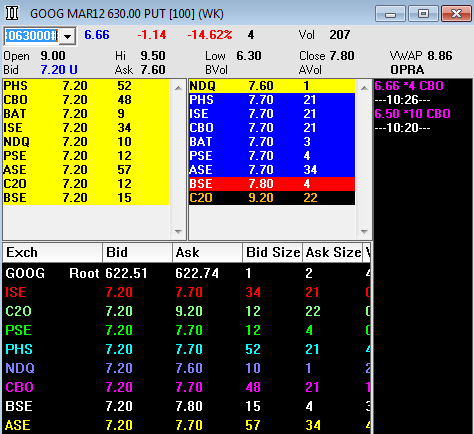Sort by the Bid column header
The width and height of the screenshot is (474, 434).
(x=137, y=252)
